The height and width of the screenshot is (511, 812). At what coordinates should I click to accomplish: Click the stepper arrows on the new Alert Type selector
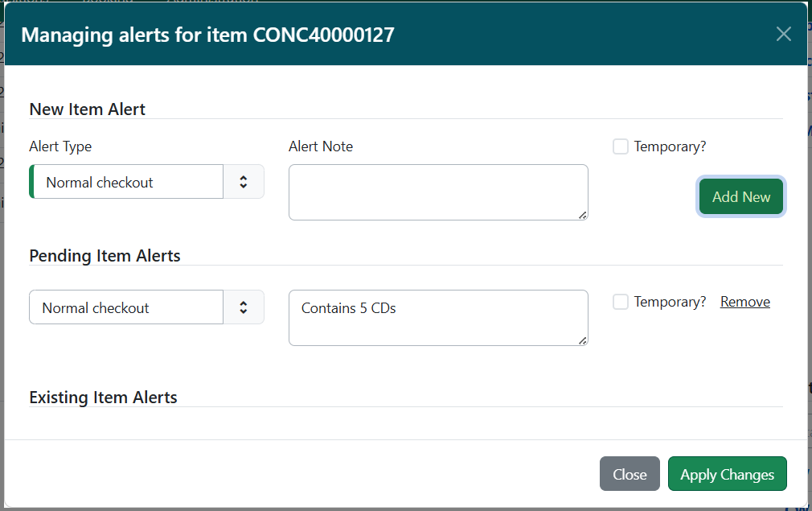[244, 181]
